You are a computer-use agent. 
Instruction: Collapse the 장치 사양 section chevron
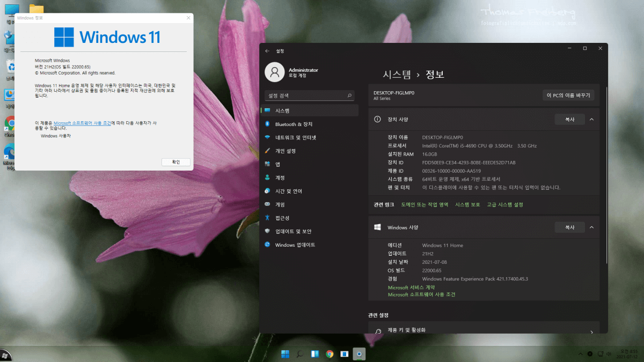pyautogui.click(x=591, y=119)
